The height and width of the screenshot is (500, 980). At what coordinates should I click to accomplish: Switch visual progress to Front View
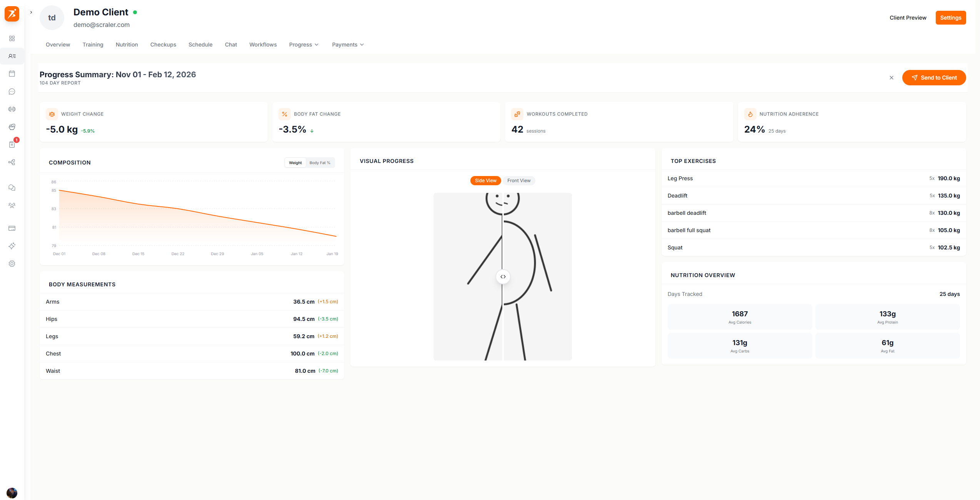[519, 180]
